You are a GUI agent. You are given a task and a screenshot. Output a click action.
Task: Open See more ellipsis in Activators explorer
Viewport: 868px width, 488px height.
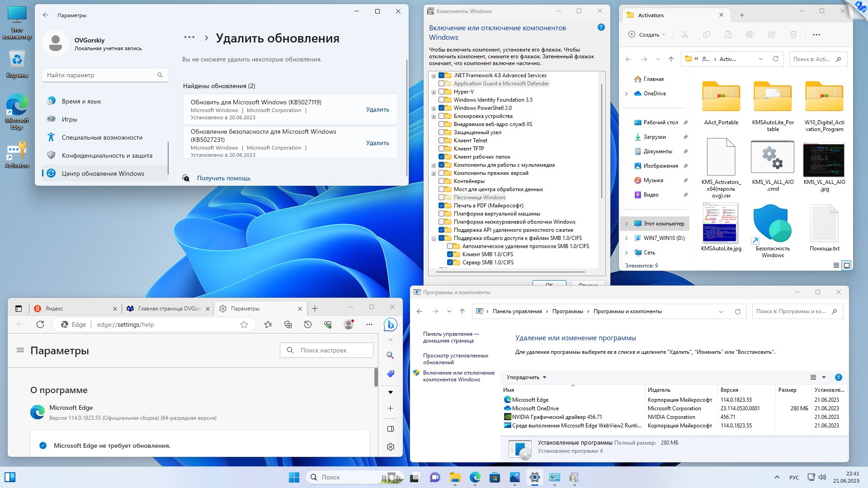(816, 34)
